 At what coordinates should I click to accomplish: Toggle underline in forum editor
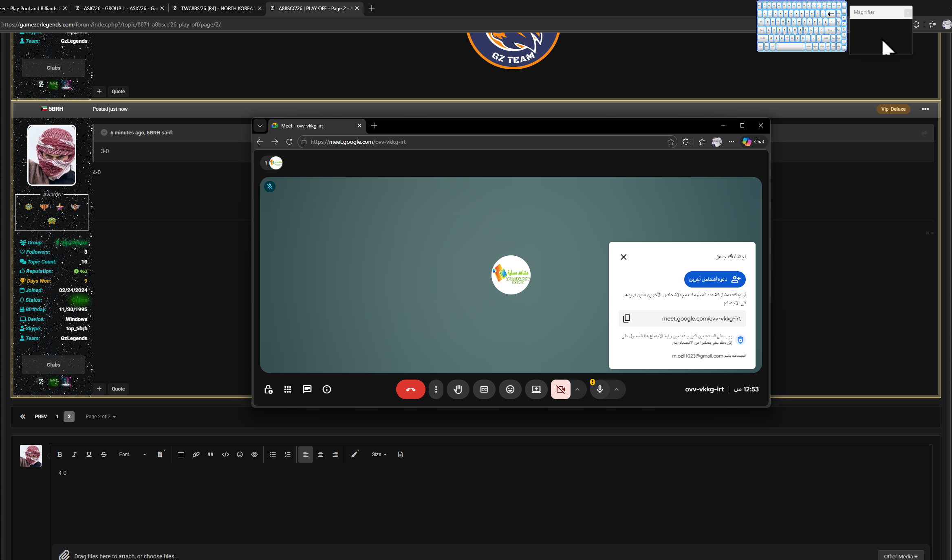(89, 455)
